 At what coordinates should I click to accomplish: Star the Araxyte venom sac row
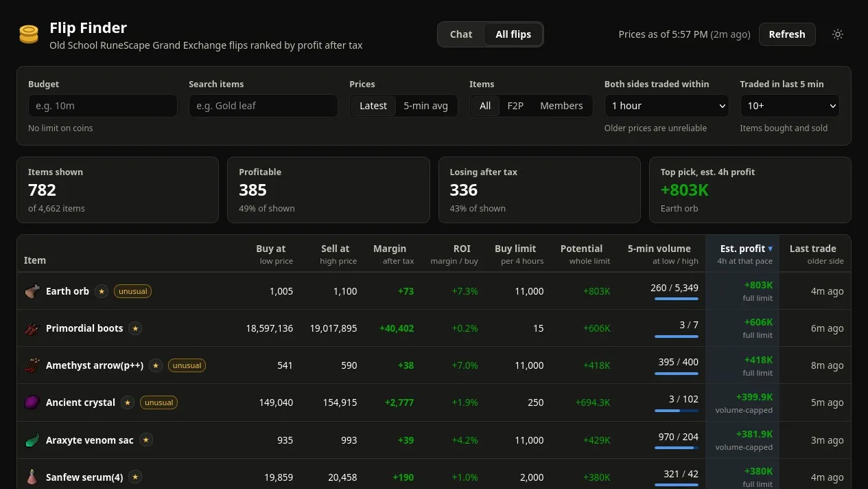[x=146, y=440]
